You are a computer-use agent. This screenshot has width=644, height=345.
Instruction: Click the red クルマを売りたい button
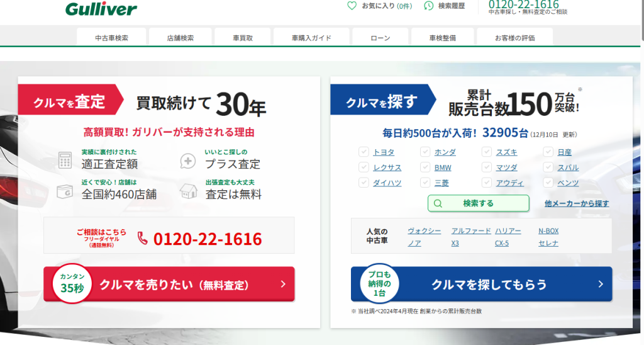pyautogui.click(x=169, y=285)
